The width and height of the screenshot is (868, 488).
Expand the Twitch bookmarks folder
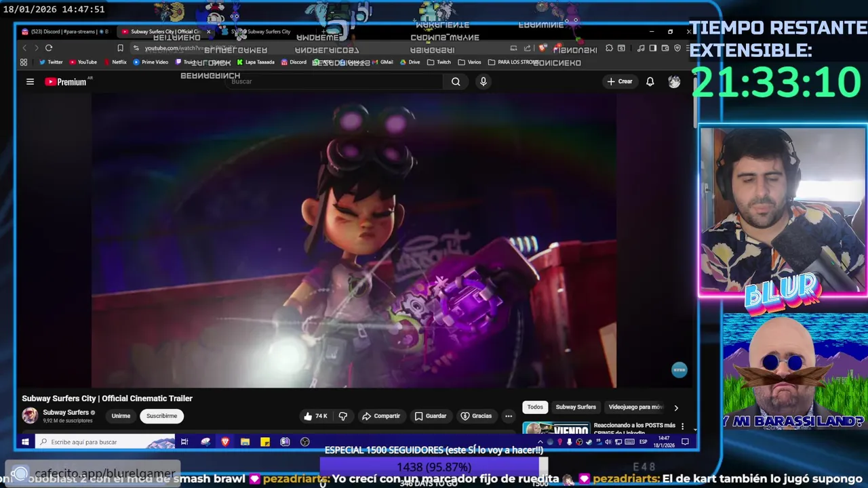[x=439, y=62]
